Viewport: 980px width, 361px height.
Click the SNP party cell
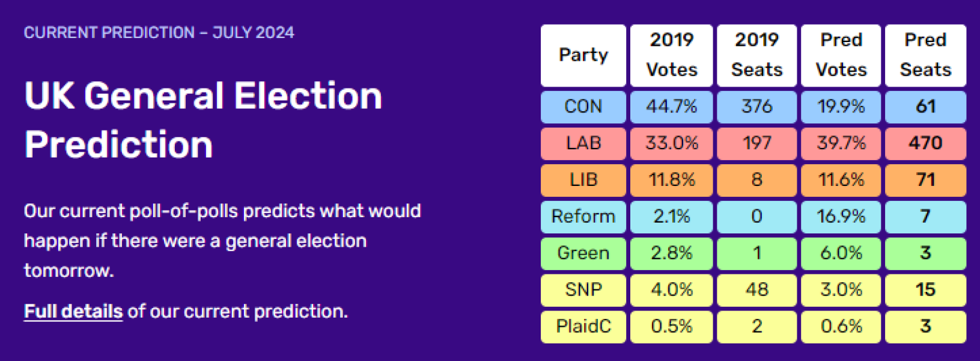pos(583,290)
